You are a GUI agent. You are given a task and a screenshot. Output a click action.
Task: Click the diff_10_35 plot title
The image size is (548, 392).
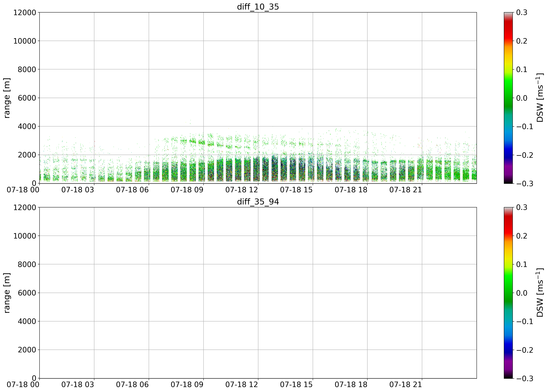pos(258,7)
